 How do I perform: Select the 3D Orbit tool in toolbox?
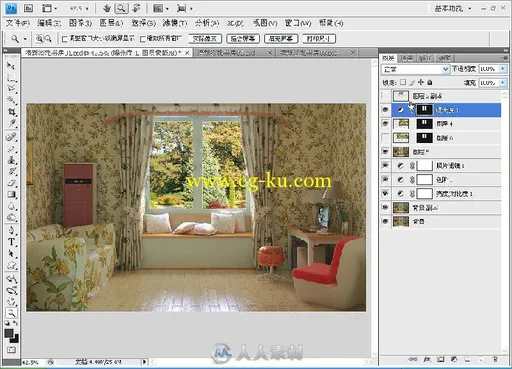pyautogui.click(x=11, y=290)
